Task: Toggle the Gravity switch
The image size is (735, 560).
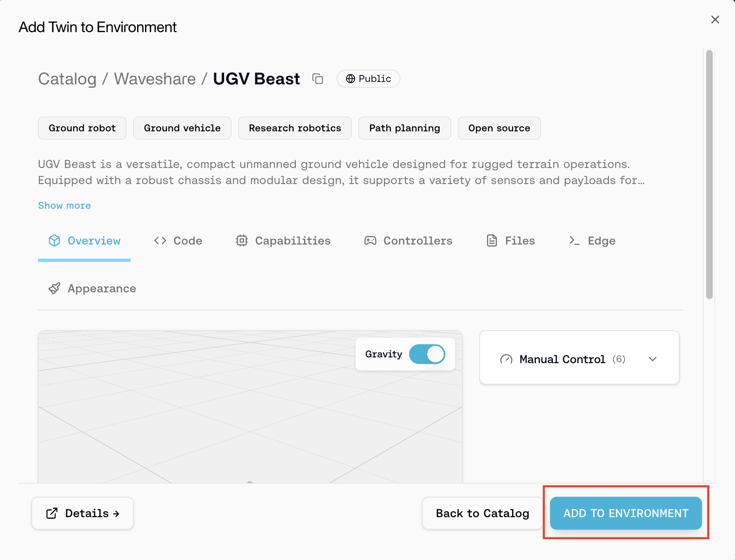Action: (427, 354)
